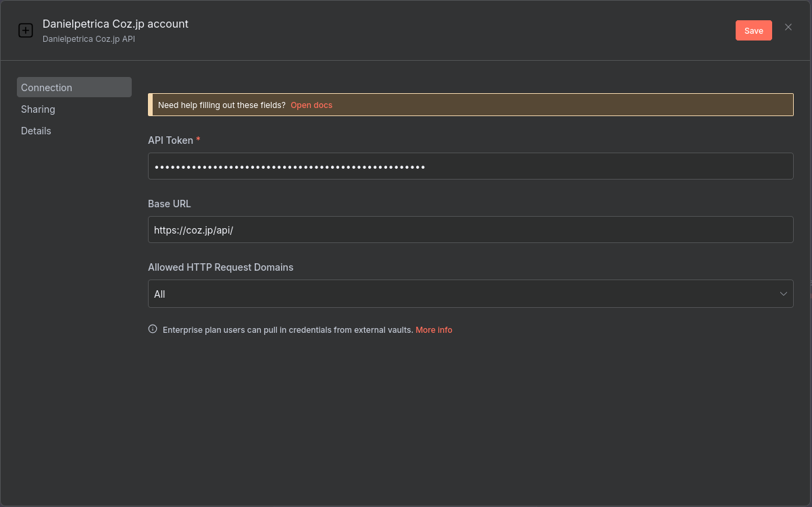Image resolution: width=812 pixels, height=507 pixels.
Task: Click the Base URL field label
Action: (170, 204)
